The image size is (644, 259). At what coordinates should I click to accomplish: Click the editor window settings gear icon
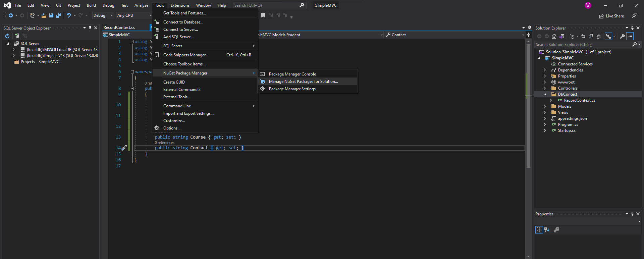pyautogui.click(x=530, y=28)
